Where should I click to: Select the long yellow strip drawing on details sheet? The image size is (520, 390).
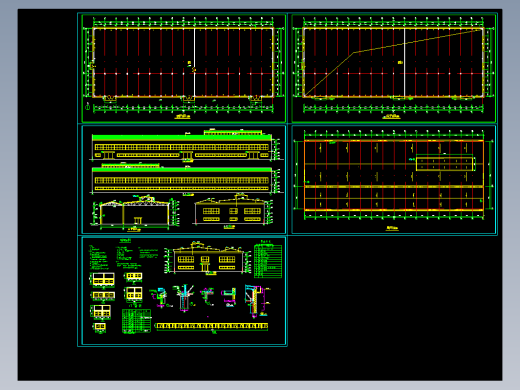[x=212, y=326]
